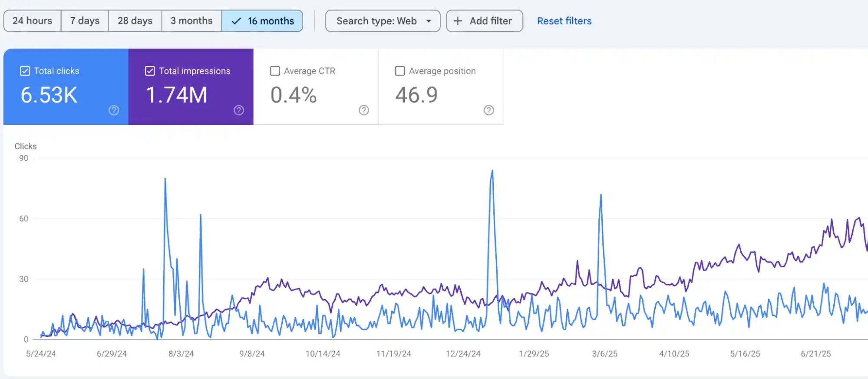Viewport: 868px width, 379px height.
Task: Uncheck the Total clicks checkbox
Action: [x=25, y=71]
